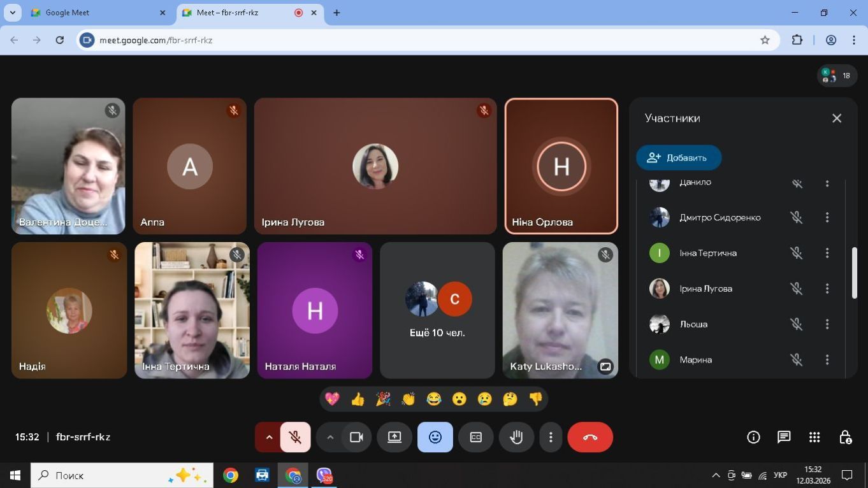The height and width of the screenshot is (488, 868).
Task: Toggle the camera on or off
Action: (x=356, y=437)
